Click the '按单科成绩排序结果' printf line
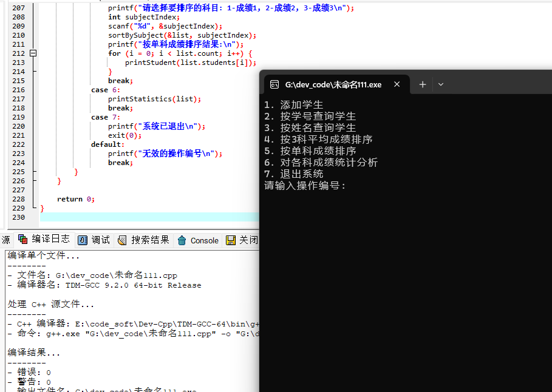Image resolution: width=552 pixels, height=392 pixels. 175,44
